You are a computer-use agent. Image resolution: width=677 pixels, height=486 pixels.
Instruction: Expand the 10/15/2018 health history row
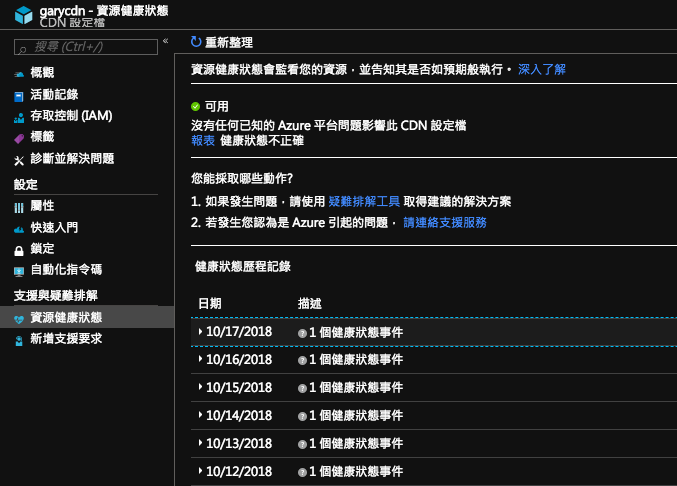point(200,387)
